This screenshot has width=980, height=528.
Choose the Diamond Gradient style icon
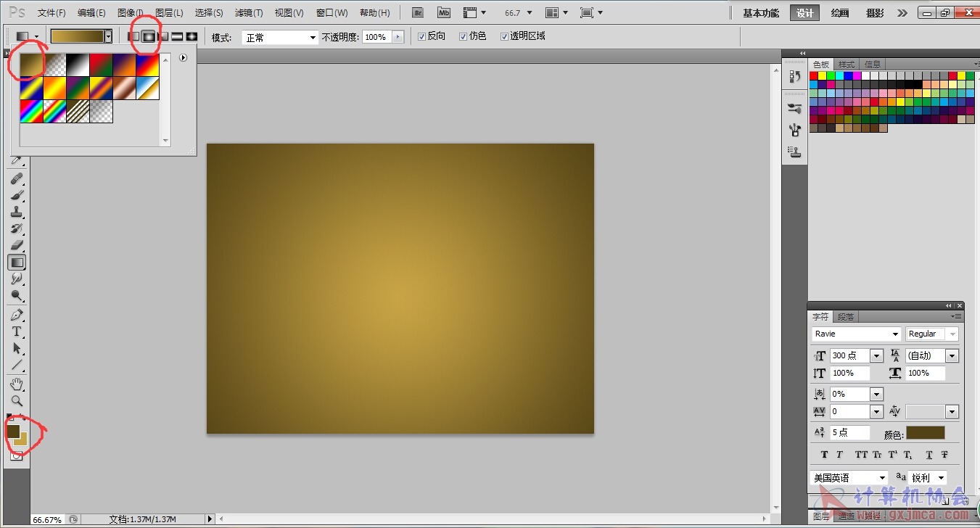(192, 36)
